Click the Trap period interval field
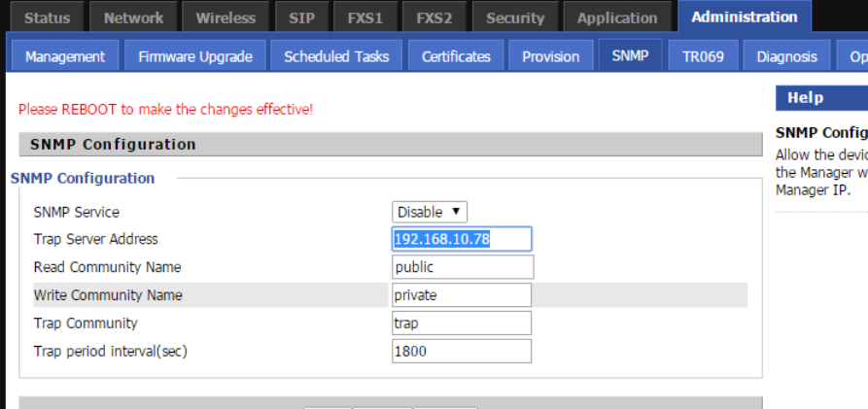 [x=462, y=352]
